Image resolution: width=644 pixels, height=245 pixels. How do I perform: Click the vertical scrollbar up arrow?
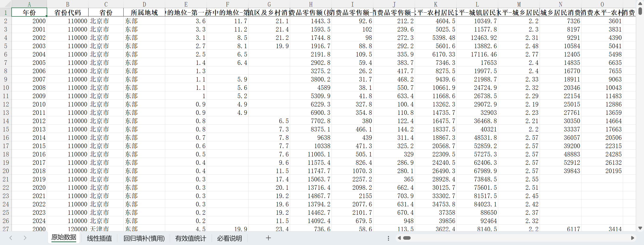pos(640,3)
